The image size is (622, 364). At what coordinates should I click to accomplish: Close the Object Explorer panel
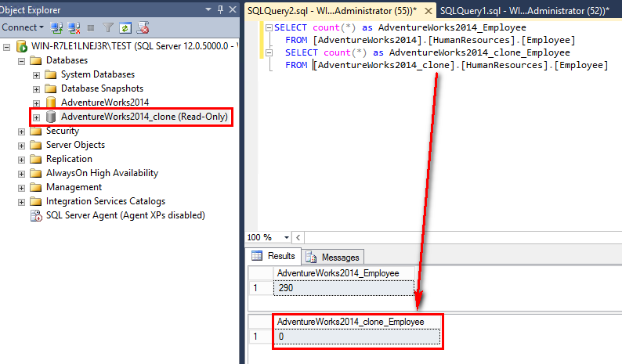pos(233,9)
